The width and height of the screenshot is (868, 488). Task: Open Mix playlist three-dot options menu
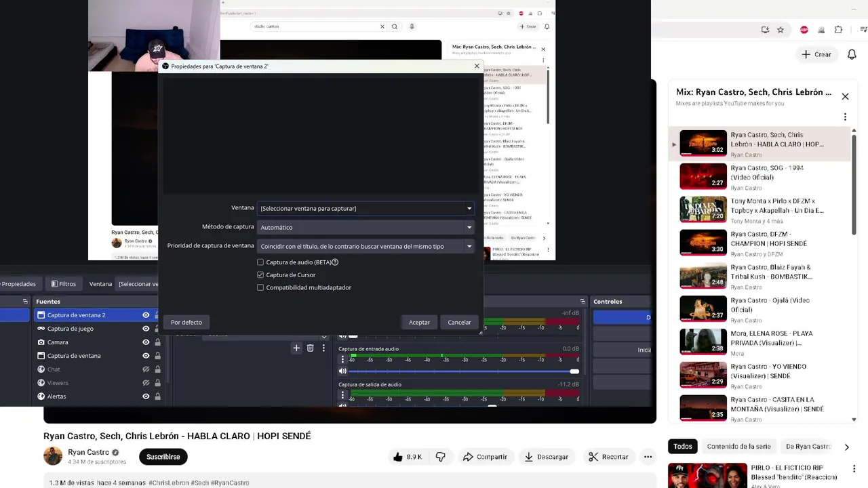pyautogui.click(x=845, y=117)
